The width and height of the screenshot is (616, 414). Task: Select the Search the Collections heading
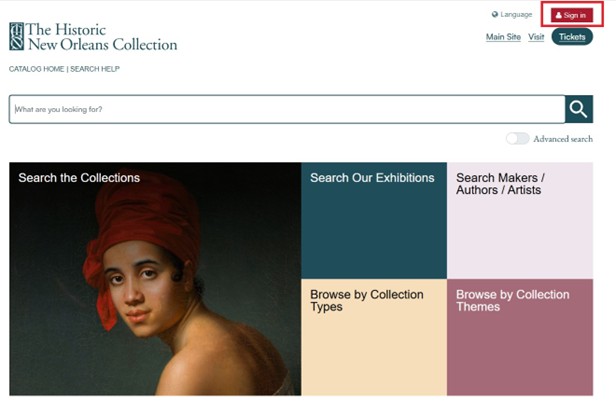pos(79,178)
